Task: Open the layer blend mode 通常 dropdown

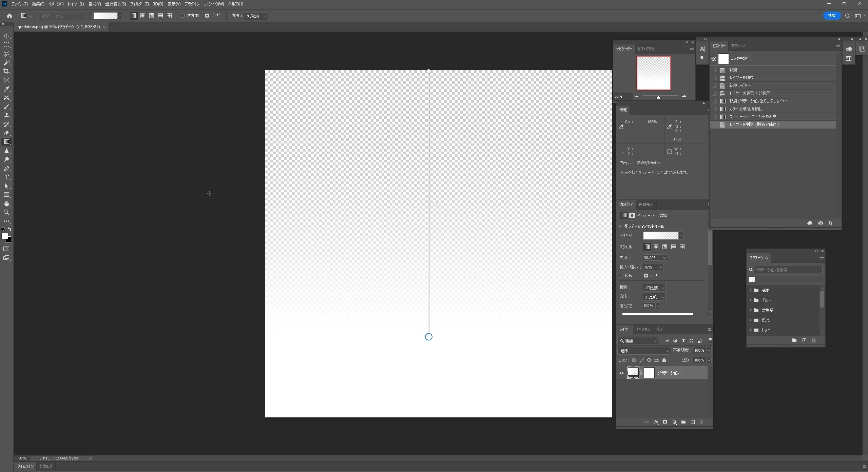Action: coord(644,351)
